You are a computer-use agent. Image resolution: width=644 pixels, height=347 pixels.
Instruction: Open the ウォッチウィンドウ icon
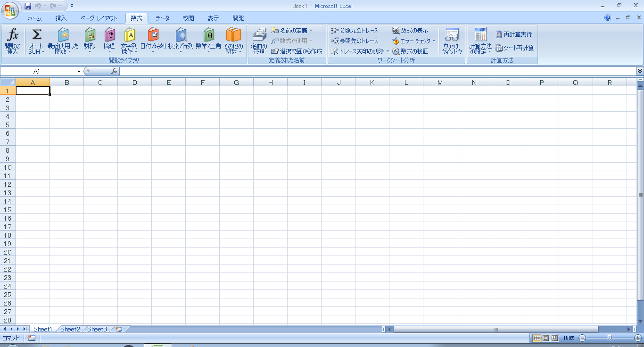(452, 35)
